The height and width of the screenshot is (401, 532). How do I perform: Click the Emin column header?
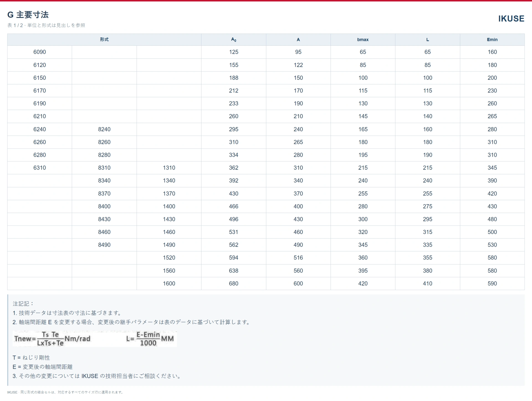[492, 40]
